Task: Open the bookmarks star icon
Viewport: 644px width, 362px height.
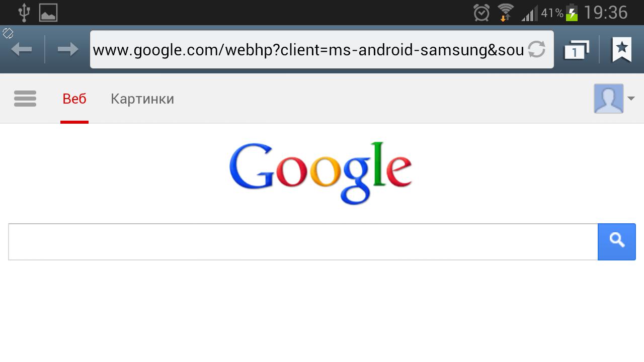Action: (x=622, y=49)
